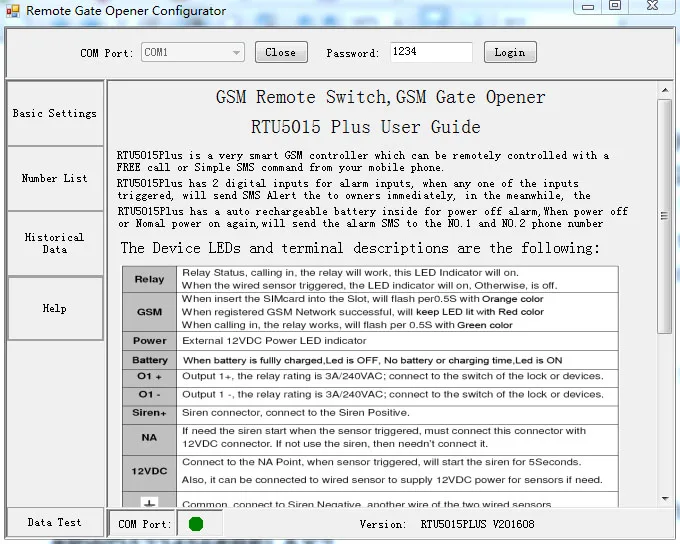Click the GSM row label in the table
Screen dimensions: 680x544
pos(149,312)
